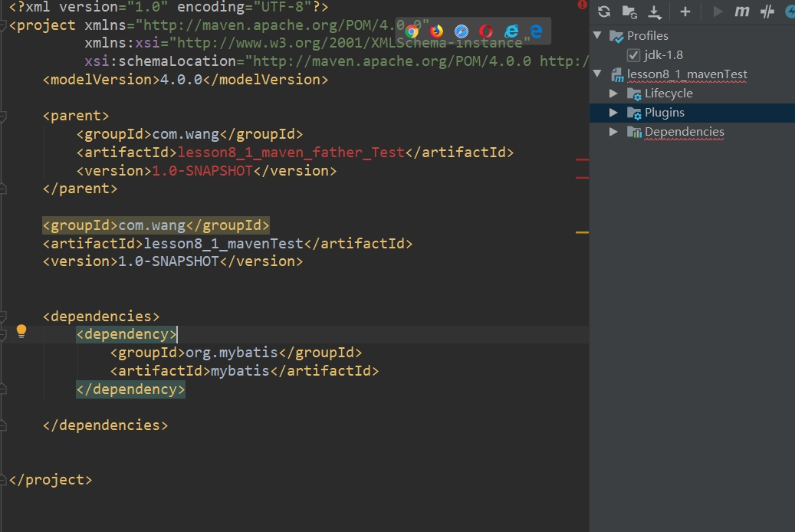The image size is (795, 532).
Task: Click artifactId lesson8_1_mavenTest line
Action: click(x=228, y=244)
